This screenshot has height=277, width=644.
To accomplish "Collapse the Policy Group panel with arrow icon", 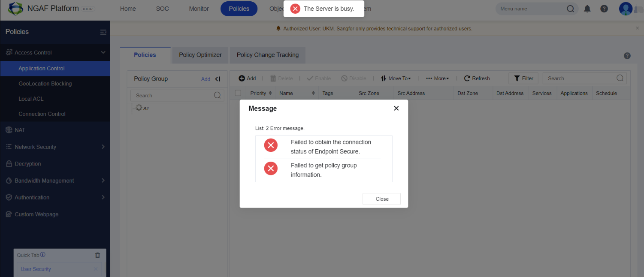I will pyautogui.click(x=218, y=79).
